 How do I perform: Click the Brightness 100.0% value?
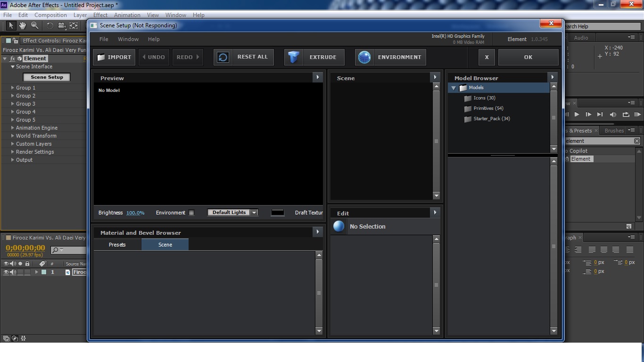pos(135,213)
